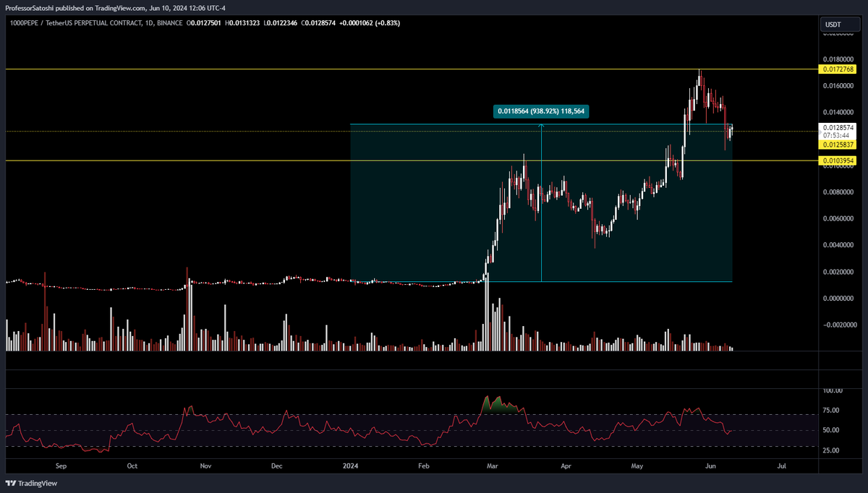868x493 pixels.
Task: Open ProfessorSatoshi's profile from the header
Action: pyautogui.click(x=30, y=9)
